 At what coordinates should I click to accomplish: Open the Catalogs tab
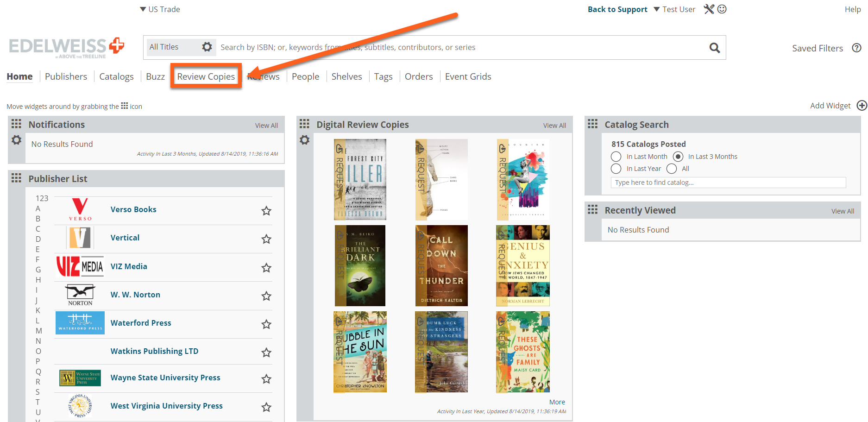click(x=116, y=76)
